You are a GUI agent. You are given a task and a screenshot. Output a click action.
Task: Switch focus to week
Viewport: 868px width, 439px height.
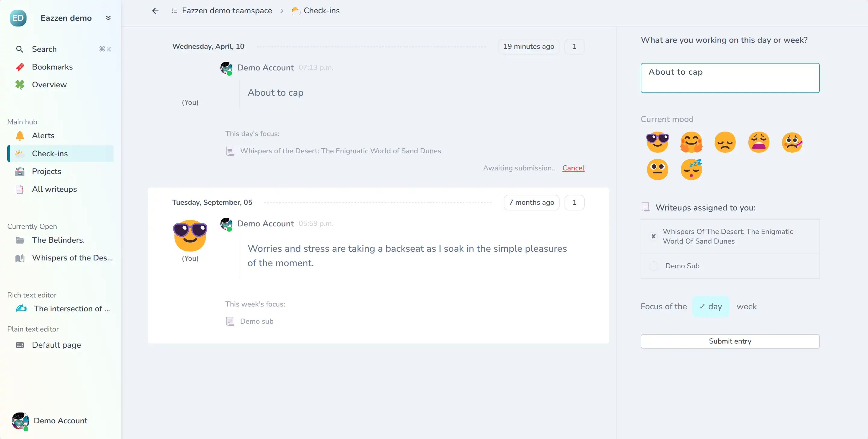(746, 306)
